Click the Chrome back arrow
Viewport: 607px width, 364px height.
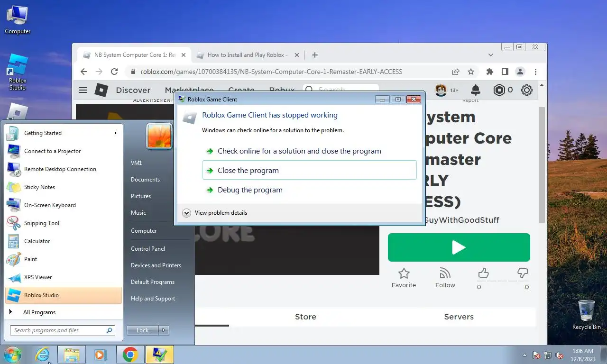click(84, 72)
